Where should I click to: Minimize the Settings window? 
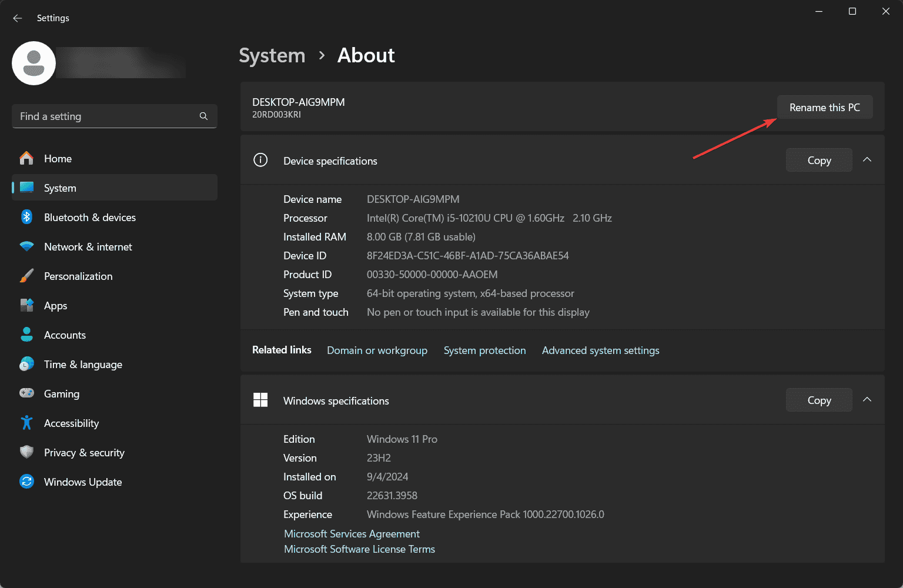point(819,11)
